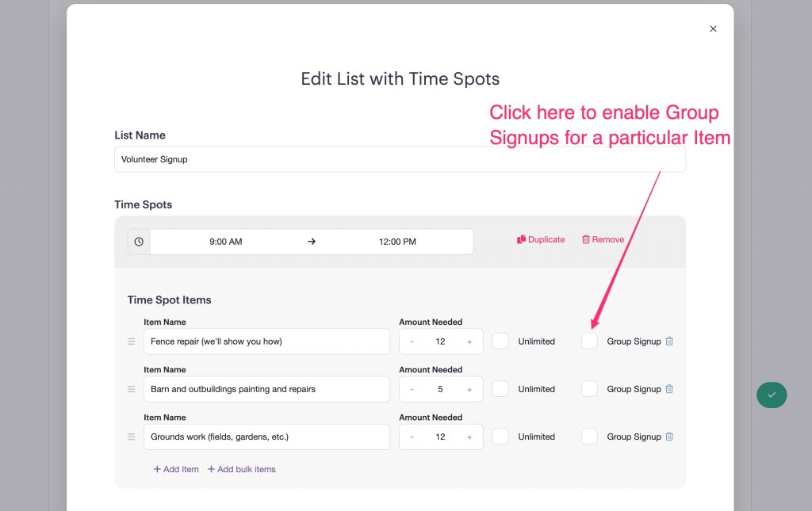Increase Barn item amount with the plus stepper
This screenshot has width=812, height=511.
coord(469,388)
